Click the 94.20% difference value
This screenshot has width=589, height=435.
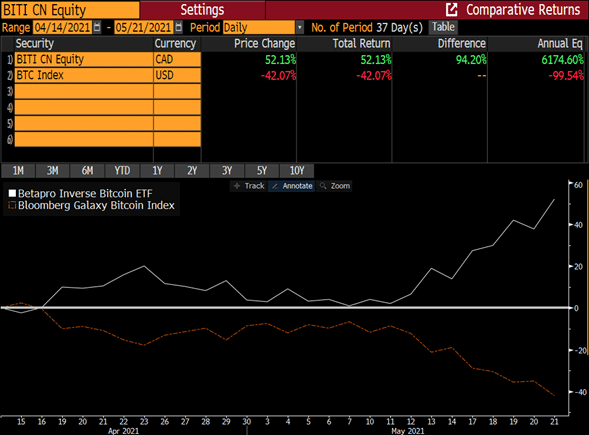471,59
